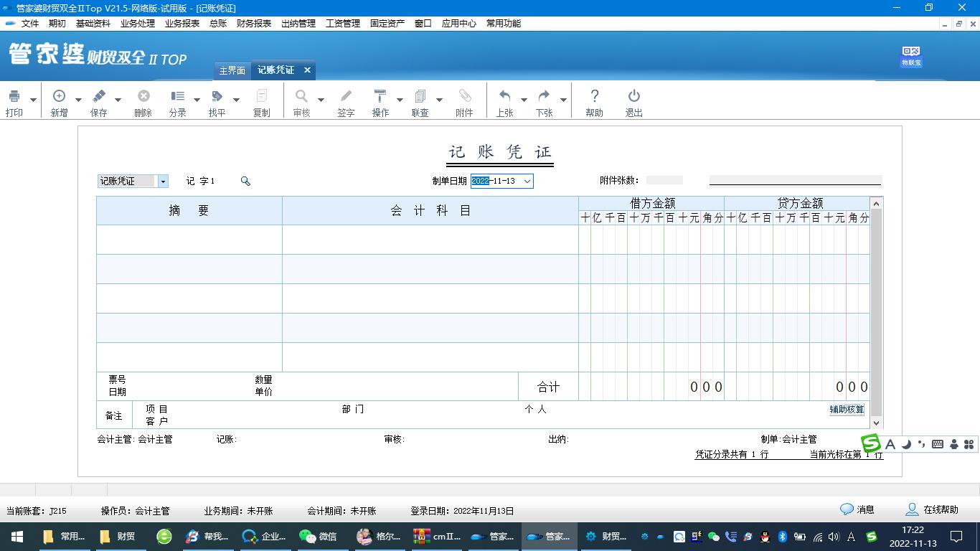Viewport: 980px width, 551px height.
Task: Click the Sogou input S icon
Action: coord(871,443)
